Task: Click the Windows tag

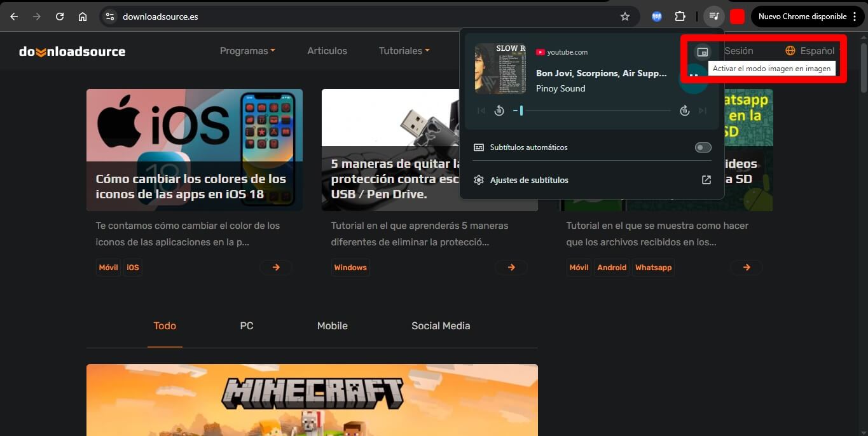Action: pyautogui.click(x=350, y=268)
